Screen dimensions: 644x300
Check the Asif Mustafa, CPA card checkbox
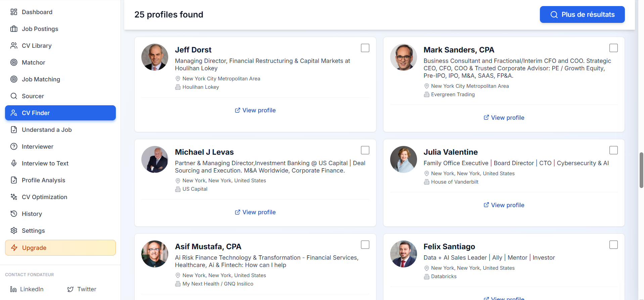pyautogui.click(x=365, y=245)
